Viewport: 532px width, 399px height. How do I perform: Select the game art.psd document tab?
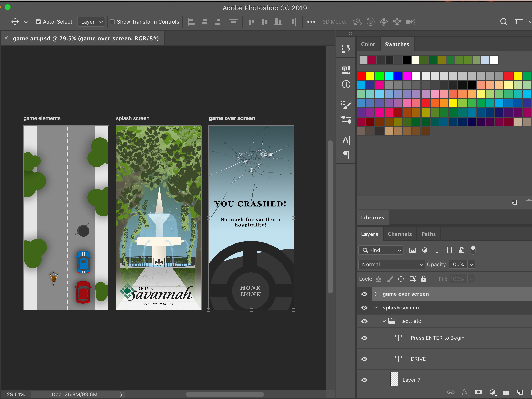(x=85, y=38)
